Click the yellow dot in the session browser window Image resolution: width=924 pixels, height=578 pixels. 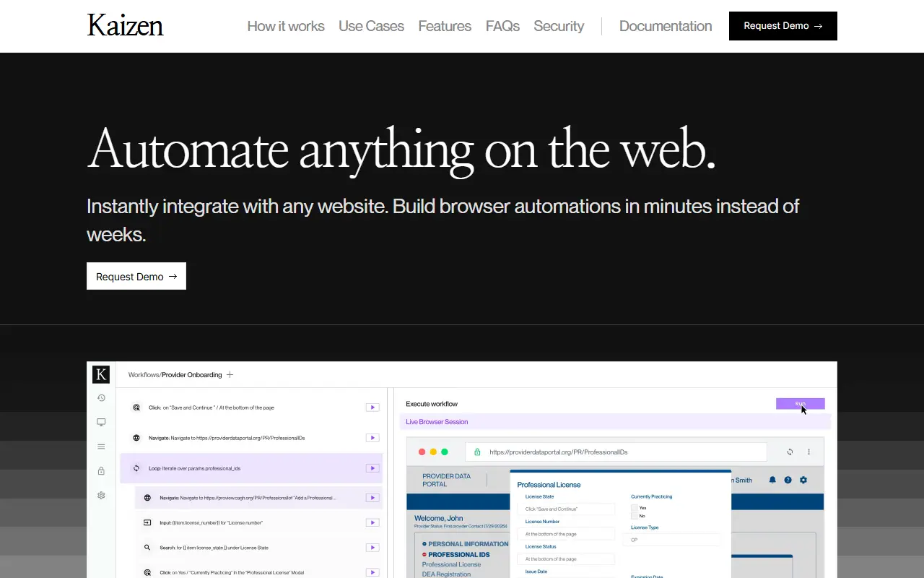[x=433, y=452]
